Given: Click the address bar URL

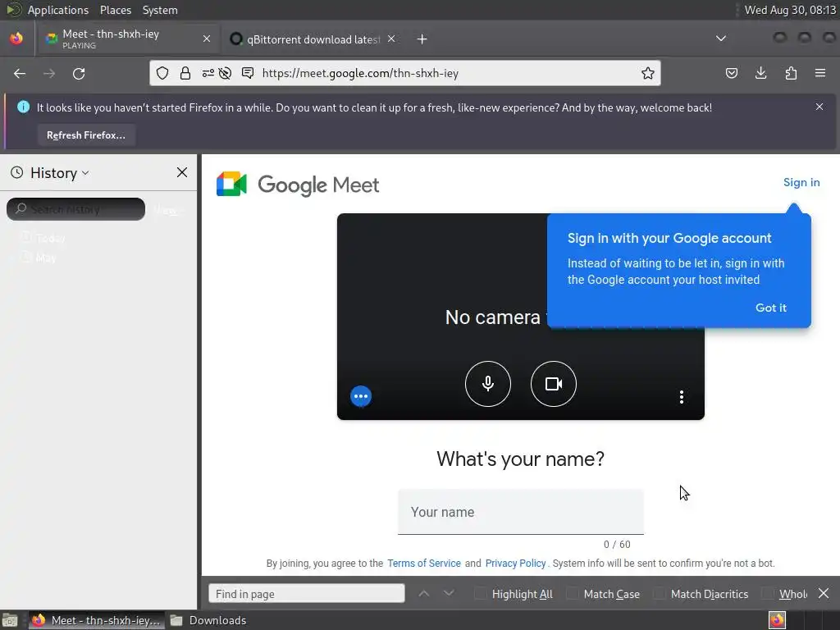Looking at the screenshot, I should (x=360, y=73).
